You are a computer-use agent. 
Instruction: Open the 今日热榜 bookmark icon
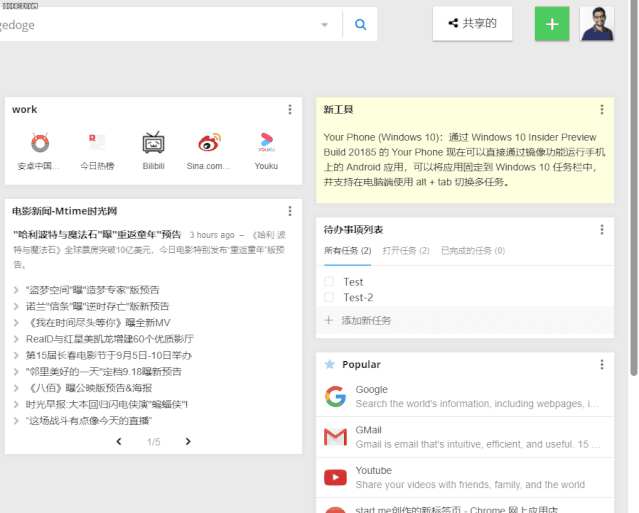[x=97, y=143]
